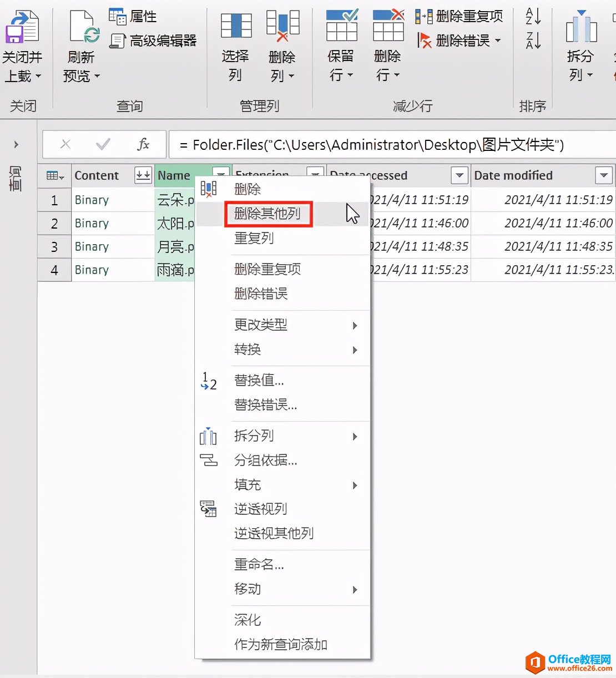Choose 作为新查询添加 in the context menu
The width and height of the screenshot is (616, 678).
click(282, 644)
